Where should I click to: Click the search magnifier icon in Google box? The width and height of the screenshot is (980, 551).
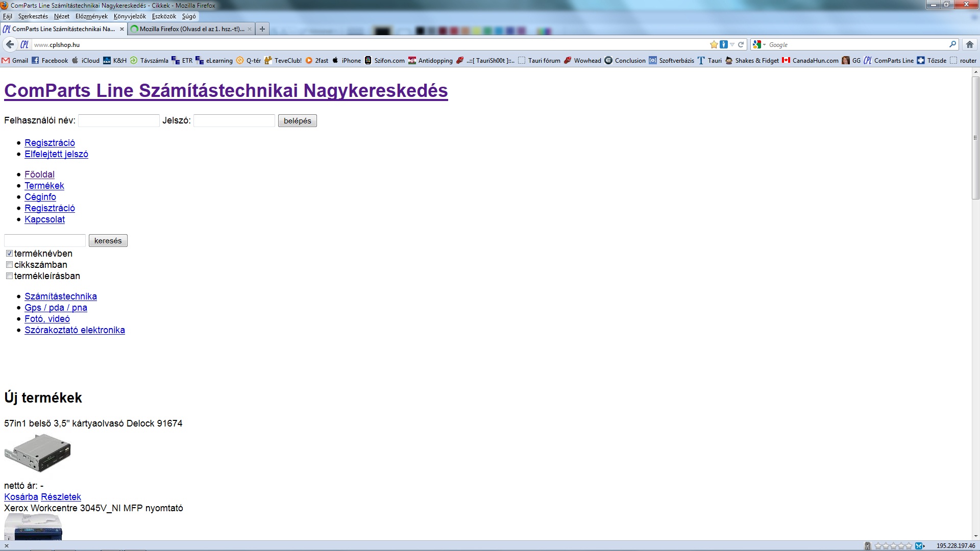[952, 44]
